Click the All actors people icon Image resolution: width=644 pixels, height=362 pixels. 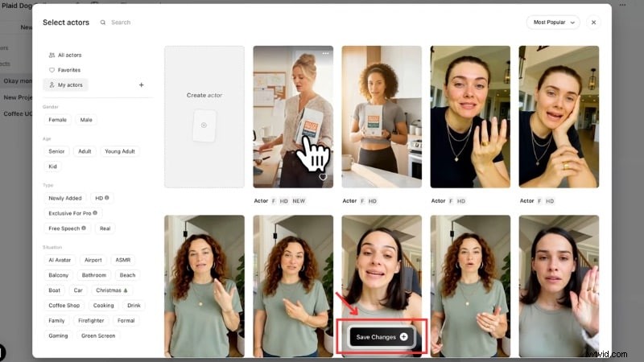[52, 55]
